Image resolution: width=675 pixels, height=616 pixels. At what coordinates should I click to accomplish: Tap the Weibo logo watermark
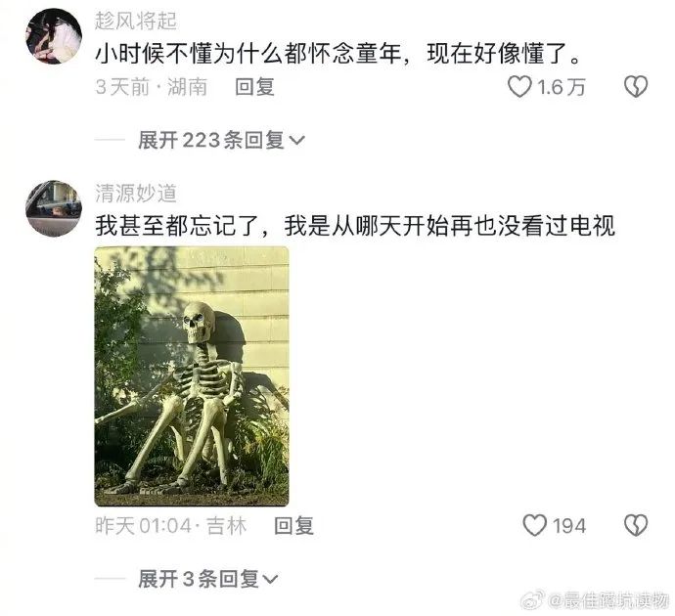click(532, 600)
